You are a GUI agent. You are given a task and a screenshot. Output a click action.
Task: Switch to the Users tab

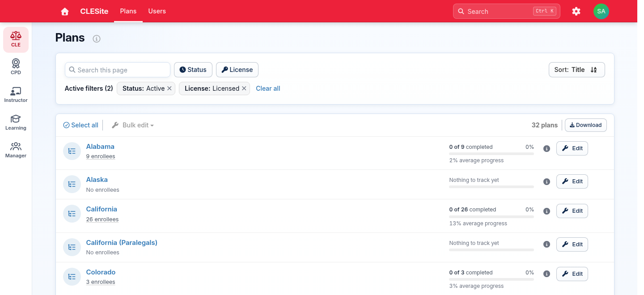point(157,11)
